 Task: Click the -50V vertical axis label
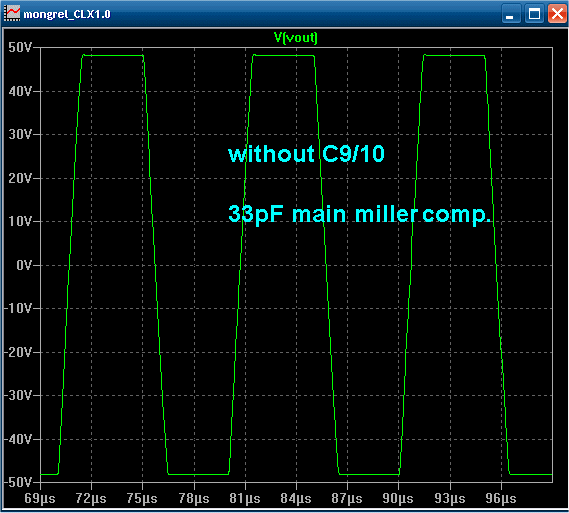tap(18, 482)
